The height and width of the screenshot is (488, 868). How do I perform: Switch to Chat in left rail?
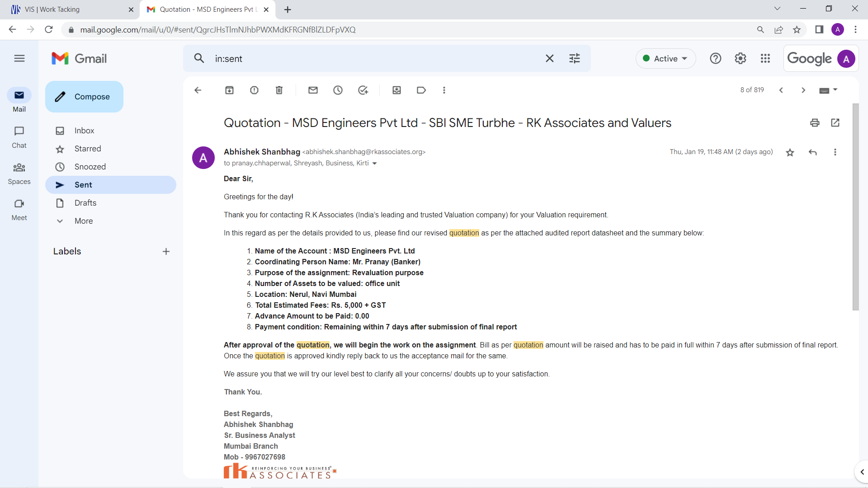pyautogui.click(x=19, y=137)
